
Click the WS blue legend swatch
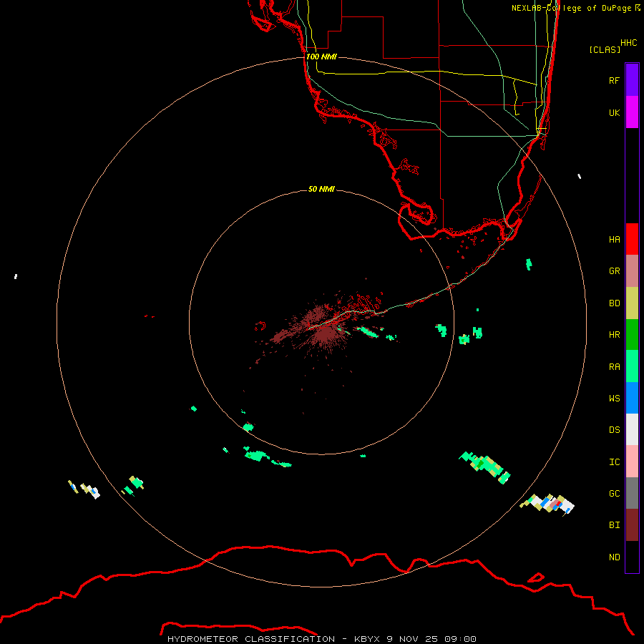(632, 398)
